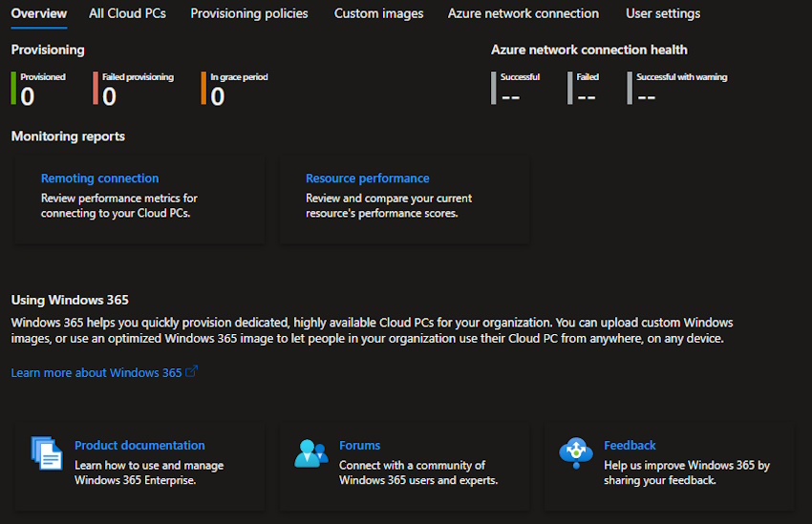
Task: Click text 'Review and compare your current'
Action: [x=389, y=199]
